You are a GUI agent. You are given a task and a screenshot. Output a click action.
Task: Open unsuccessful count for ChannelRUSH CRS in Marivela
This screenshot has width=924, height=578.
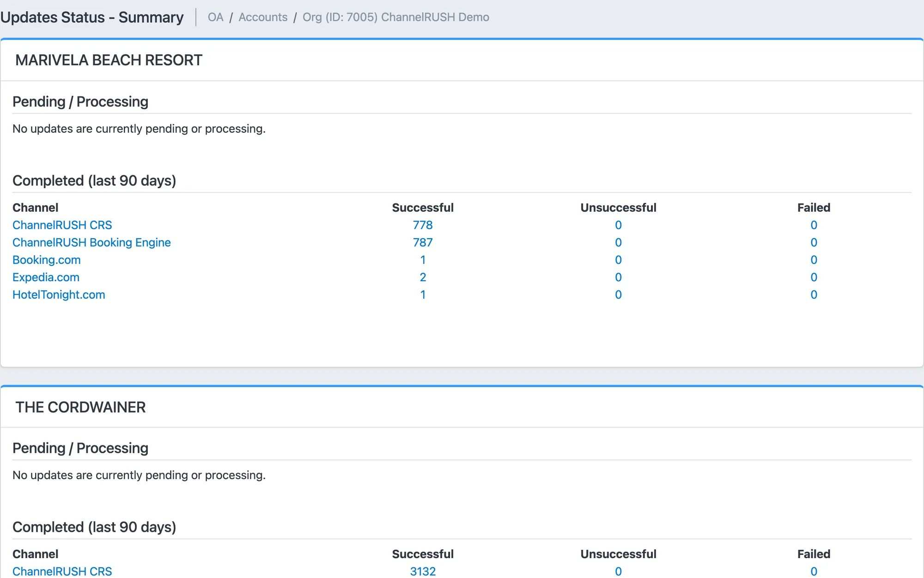click(x=618, y=225)
